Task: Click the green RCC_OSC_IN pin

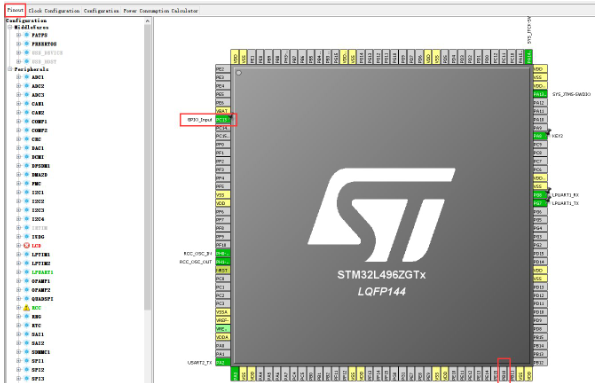Action: (222, 253)
